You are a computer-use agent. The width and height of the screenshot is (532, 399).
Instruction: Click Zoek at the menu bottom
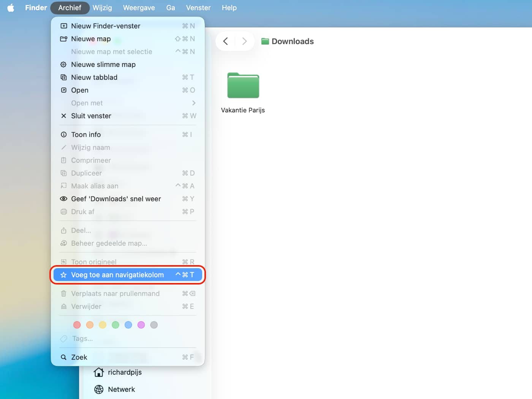pos(79,357)
